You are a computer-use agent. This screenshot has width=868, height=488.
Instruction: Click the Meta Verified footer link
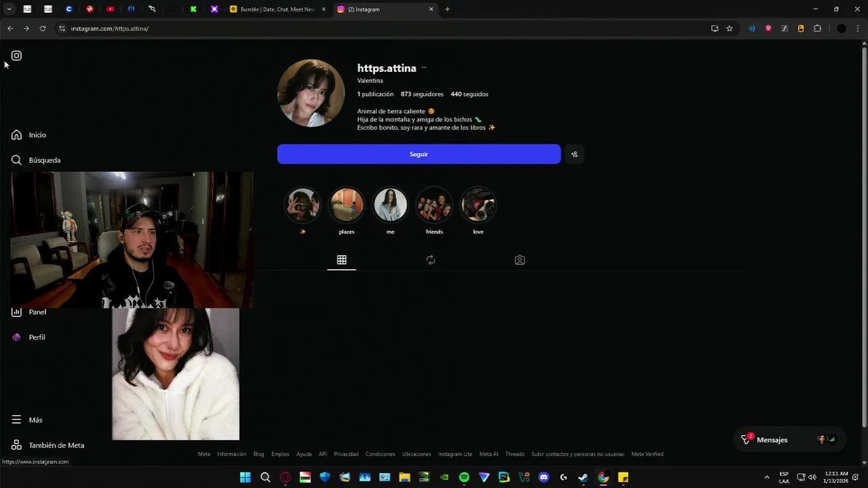tap(647, 454)
